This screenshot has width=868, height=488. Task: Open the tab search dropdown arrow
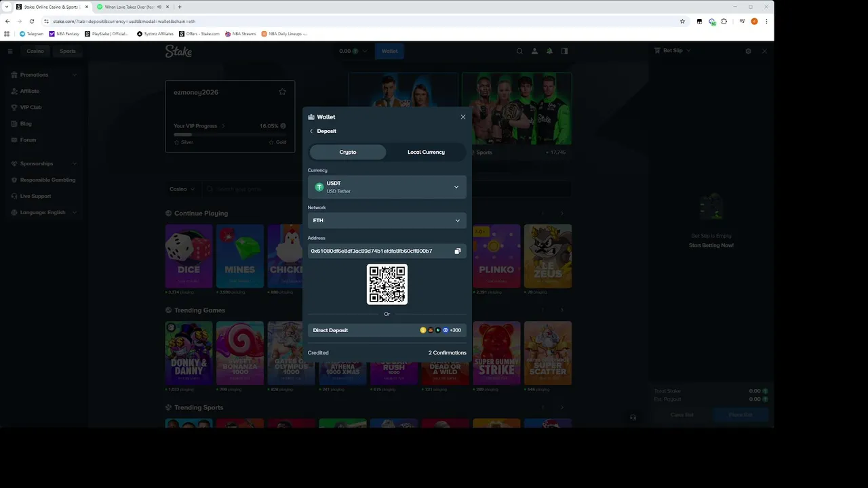(x=6, y=7)
